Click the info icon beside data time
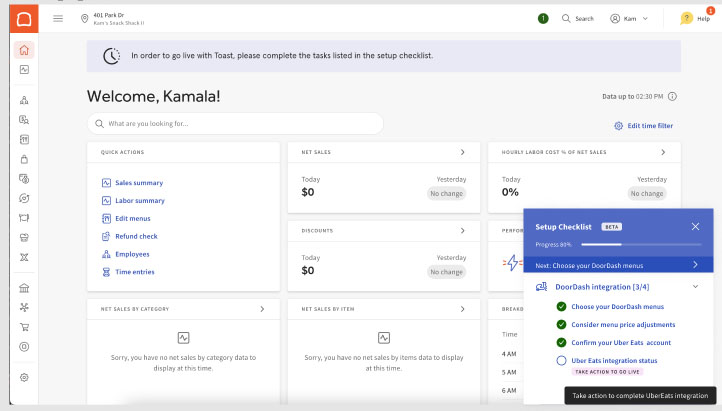Viewport: 722px width, 411px height. pos(672,96)
